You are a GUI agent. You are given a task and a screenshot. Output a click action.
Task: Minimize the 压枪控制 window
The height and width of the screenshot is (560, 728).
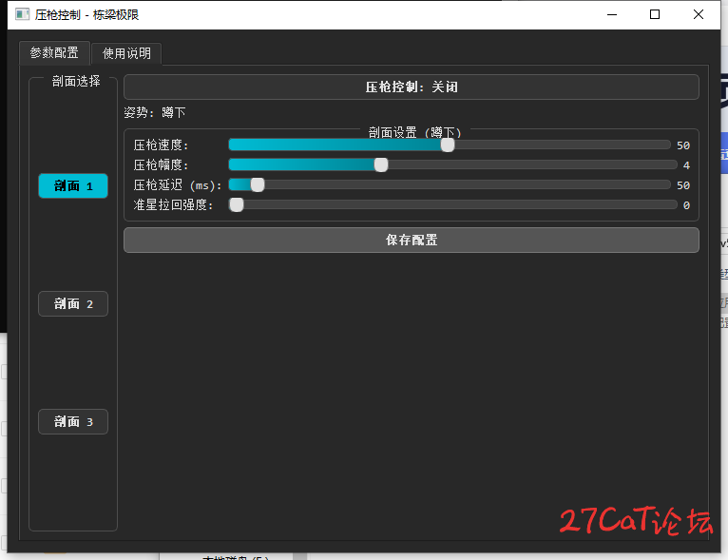pyautogui.click(x=612, y=14)
